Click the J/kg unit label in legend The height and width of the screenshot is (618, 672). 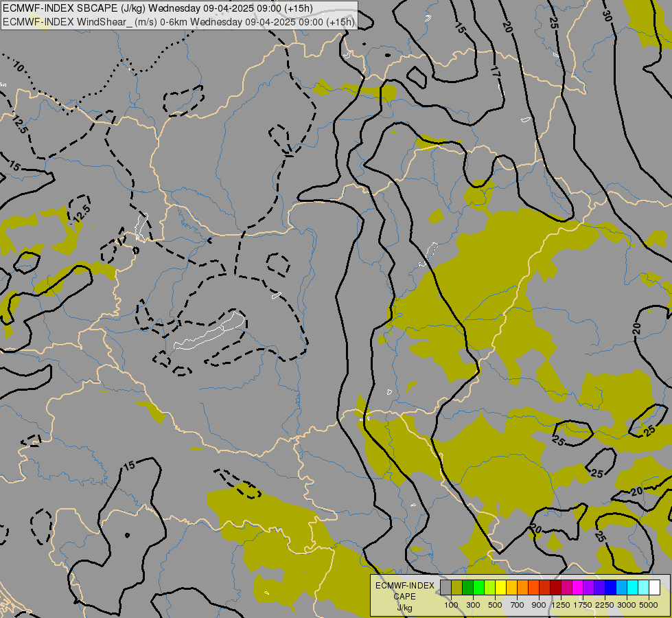(404, 608)
